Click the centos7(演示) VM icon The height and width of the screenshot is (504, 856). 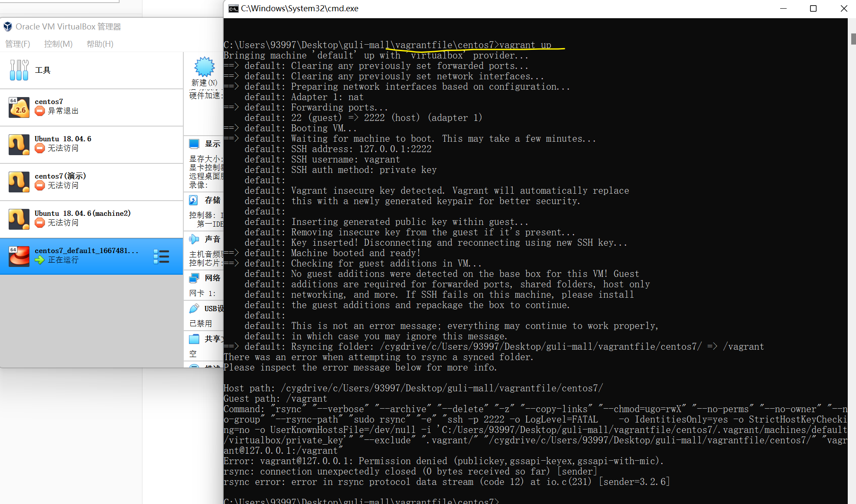click(19, 182)
